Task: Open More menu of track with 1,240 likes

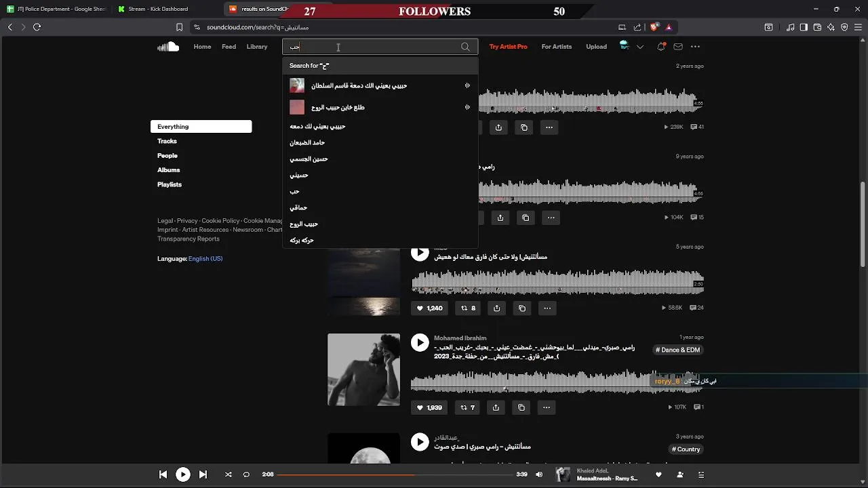Action: point(547,308)
